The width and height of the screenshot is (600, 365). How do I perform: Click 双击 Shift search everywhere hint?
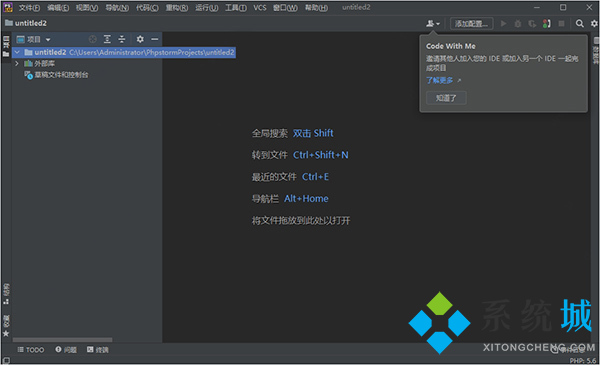pyautogui.click(x=313, y=133)
